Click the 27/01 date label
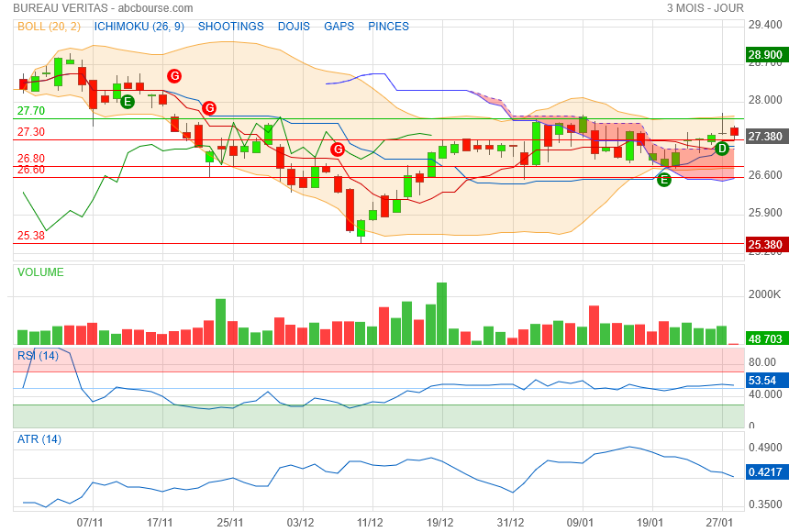The height and width of the screenshot is (532, 789). coord(719,523)
